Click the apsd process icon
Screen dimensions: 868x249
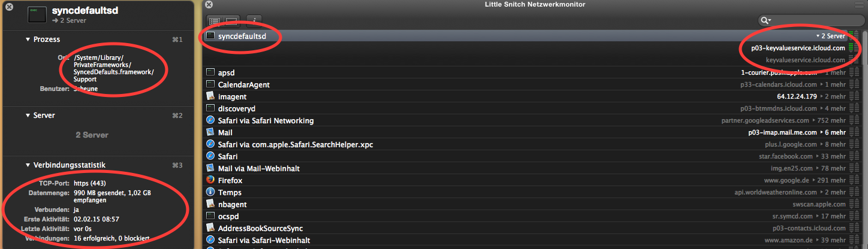[210, 72]
